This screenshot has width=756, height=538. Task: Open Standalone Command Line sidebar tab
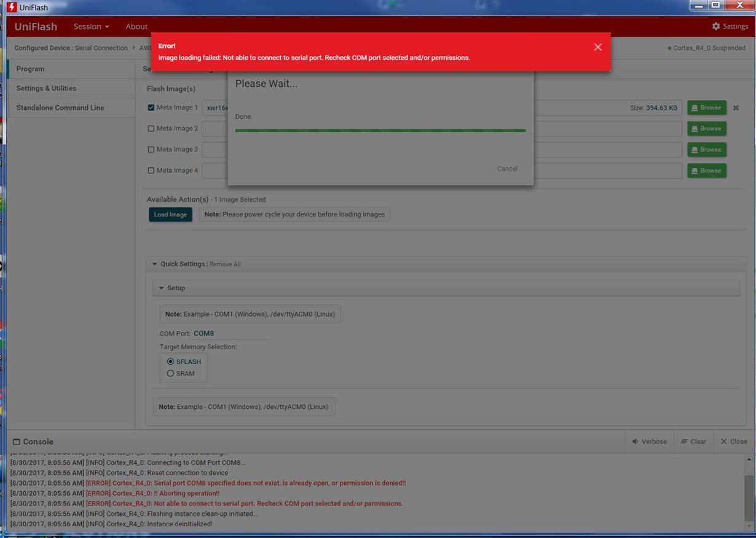pyautogui.click(x=71, y=108)
